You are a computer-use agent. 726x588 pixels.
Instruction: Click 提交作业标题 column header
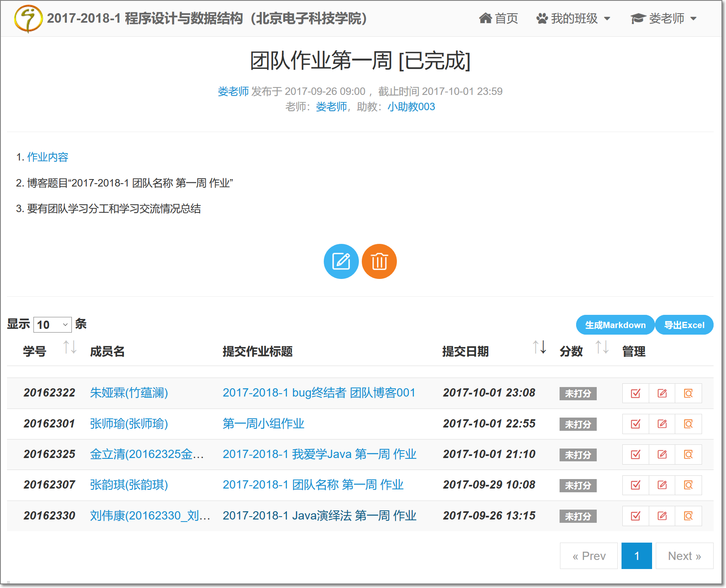[x=258, y=352]
